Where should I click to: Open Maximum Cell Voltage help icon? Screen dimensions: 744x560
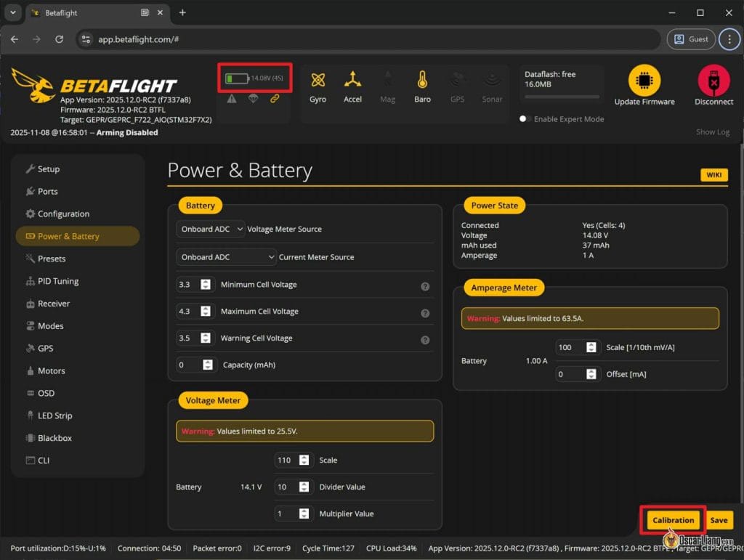pos(425,314)
